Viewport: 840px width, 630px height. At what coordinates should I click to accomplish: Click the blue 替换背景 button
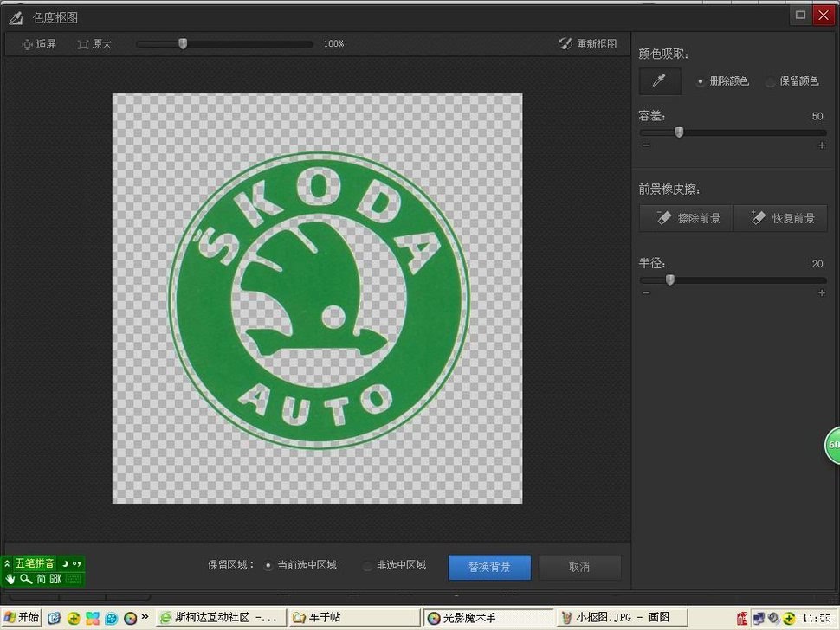489,567
